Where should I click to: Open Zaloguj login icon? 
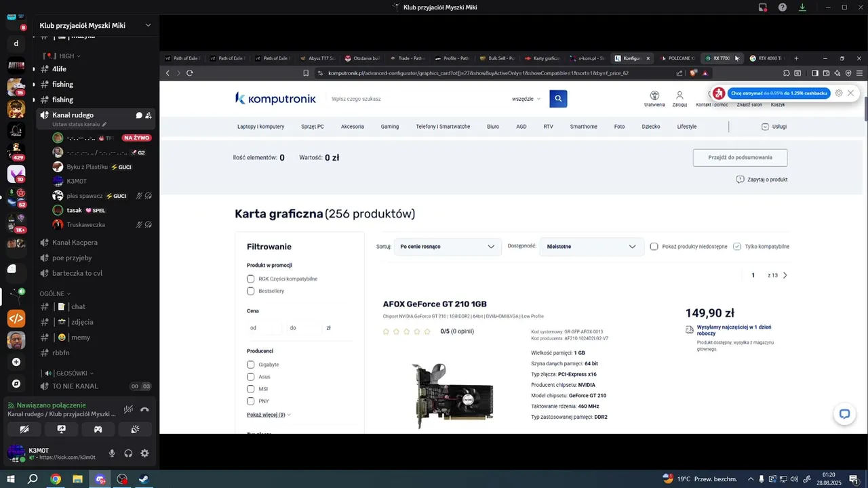679,99
